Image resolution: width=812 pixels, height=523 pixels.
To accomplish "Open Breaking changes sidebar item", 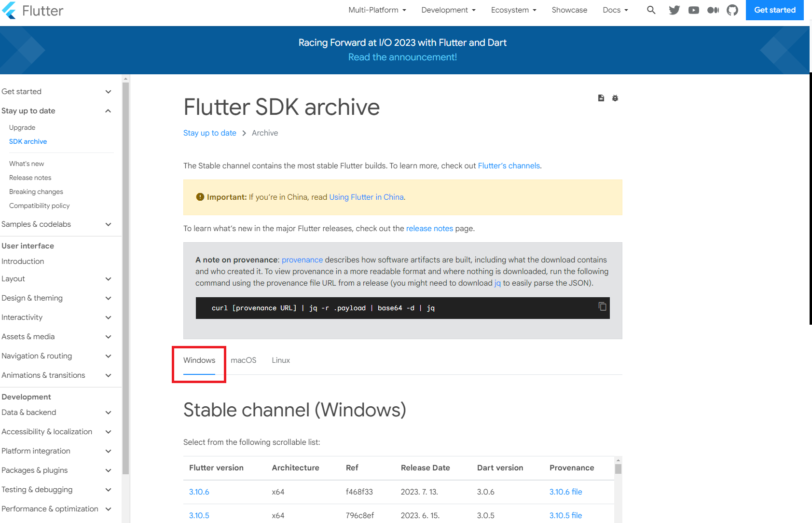I will click(x=36, y=192).
